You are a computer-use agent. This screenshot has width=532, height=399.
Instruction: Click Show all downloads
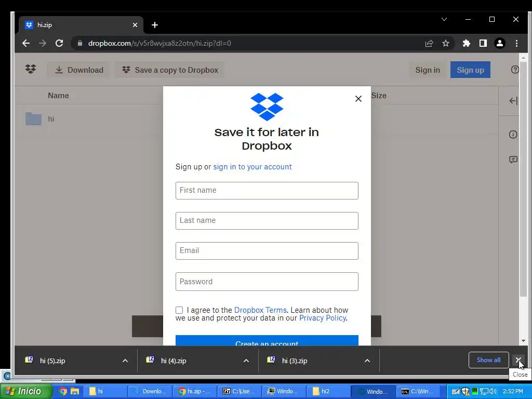click(488, 360)
